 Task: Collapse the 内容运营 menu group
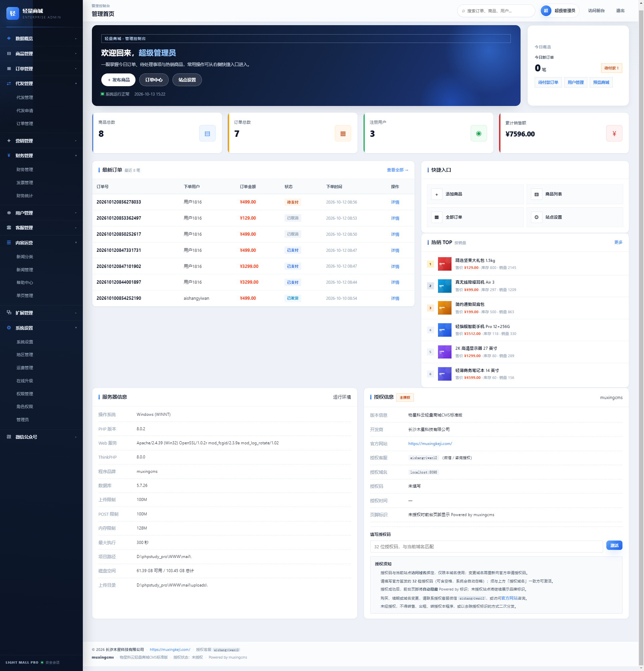[x=76, y=243]
